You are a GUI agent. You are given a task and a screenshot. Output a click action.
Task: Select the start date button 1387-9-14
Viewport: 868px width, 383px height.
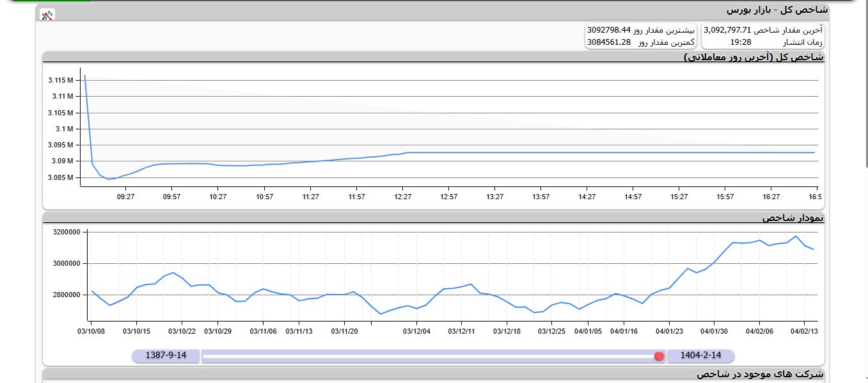pyautogui.click(x=166, y=355)
